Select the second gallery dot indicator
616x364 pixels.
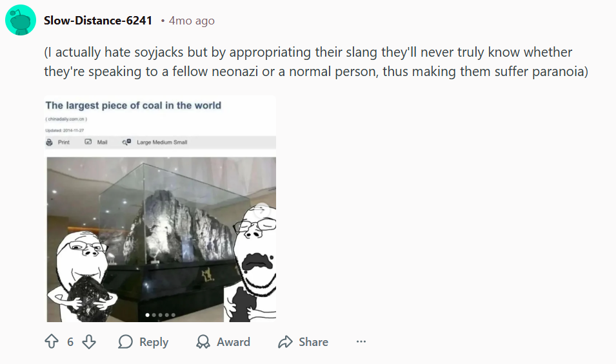154,315
